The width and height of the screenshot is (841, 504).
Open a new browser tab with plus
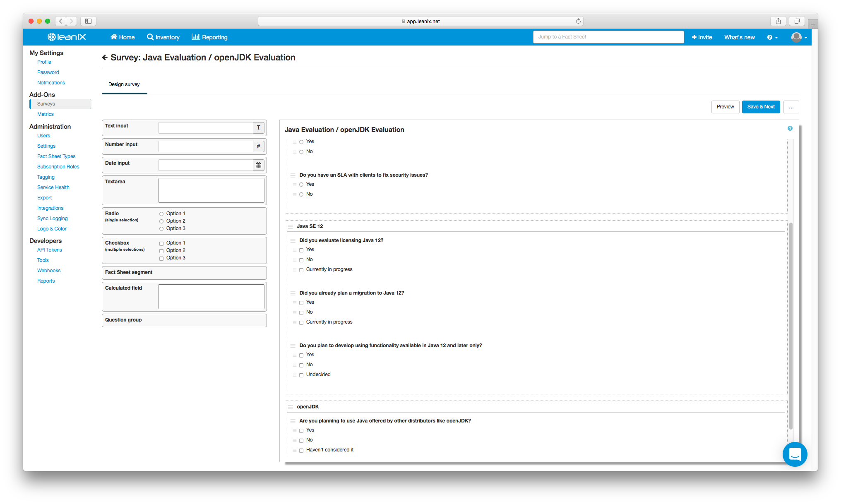point(813,24)
